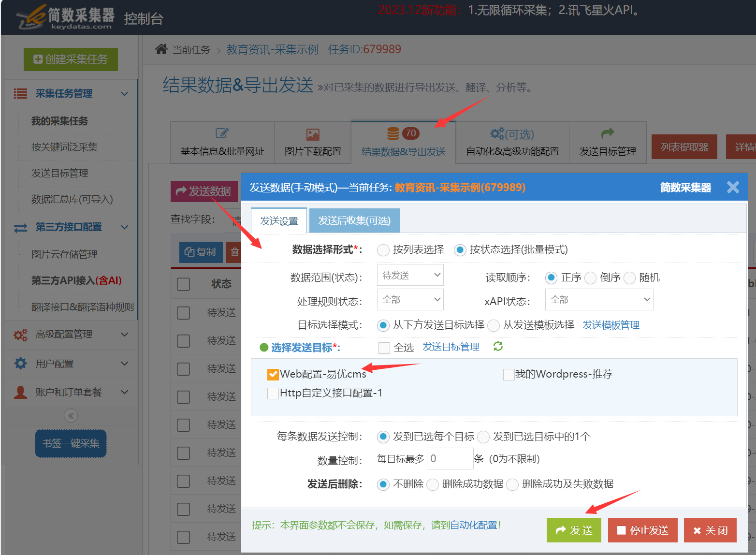This screenshot has height=555, width=756.
Task: Click the red trash delete button
Action: click(x=234, y=252)
